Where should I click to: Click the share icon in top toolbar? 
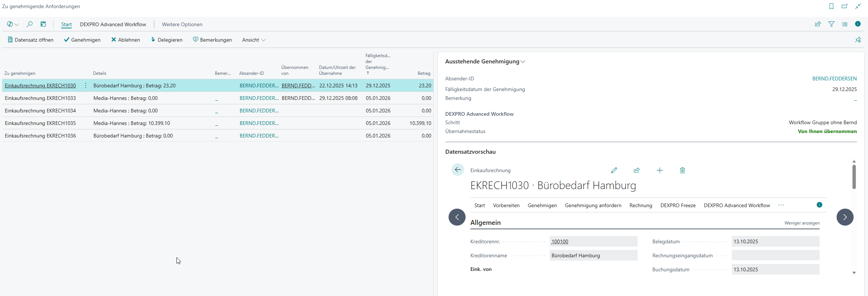[x=818, y=24]
